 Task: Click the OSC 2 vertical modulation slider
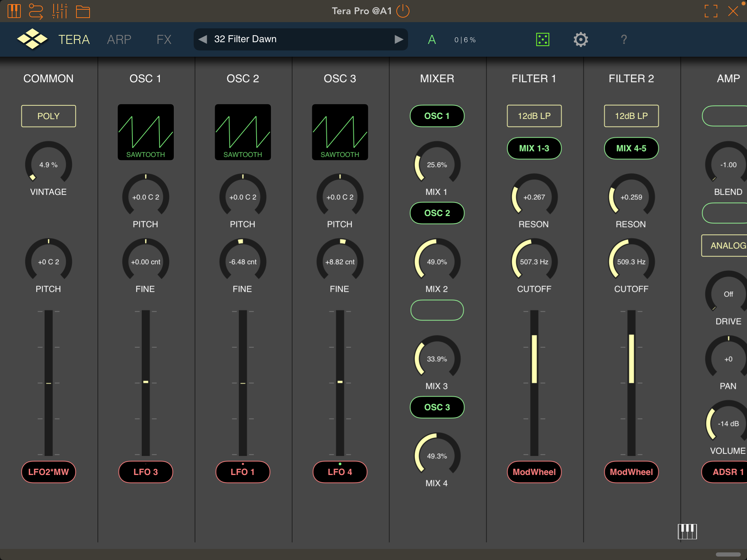[243, 383]
